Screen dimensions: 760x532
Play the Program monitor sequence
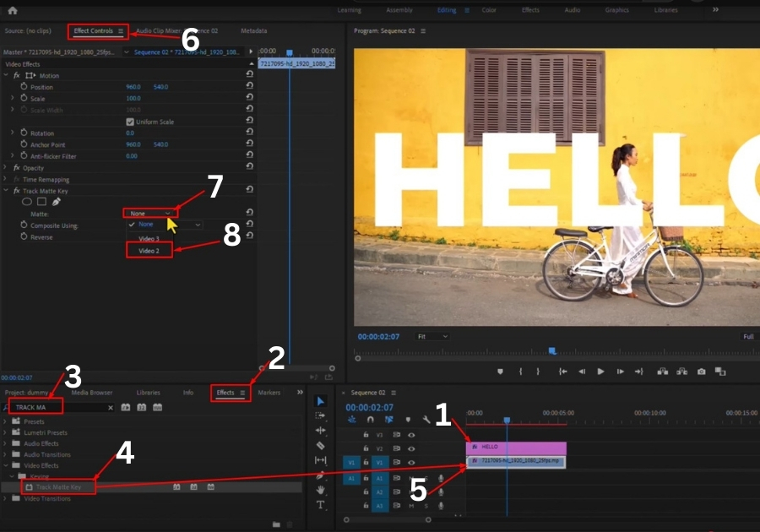[x=600, y=372]
